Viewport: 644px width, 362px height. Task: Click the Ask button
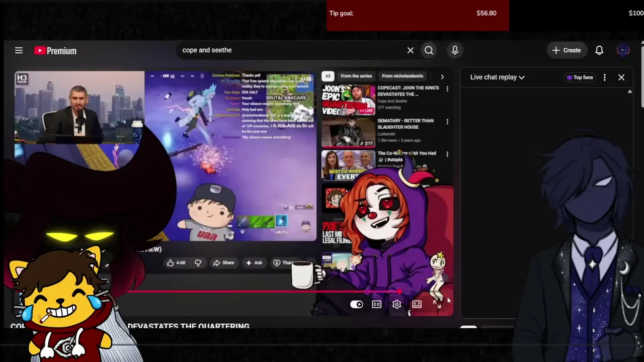254,263
